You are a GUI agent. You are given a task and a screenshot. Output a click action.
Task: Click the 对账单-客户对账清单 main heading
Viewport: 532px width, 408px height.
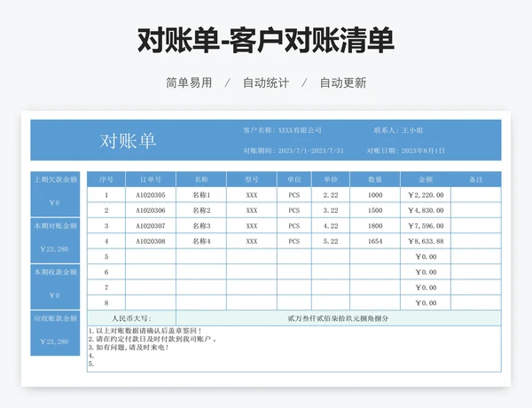pyautogui.click(x=266, y=41)
